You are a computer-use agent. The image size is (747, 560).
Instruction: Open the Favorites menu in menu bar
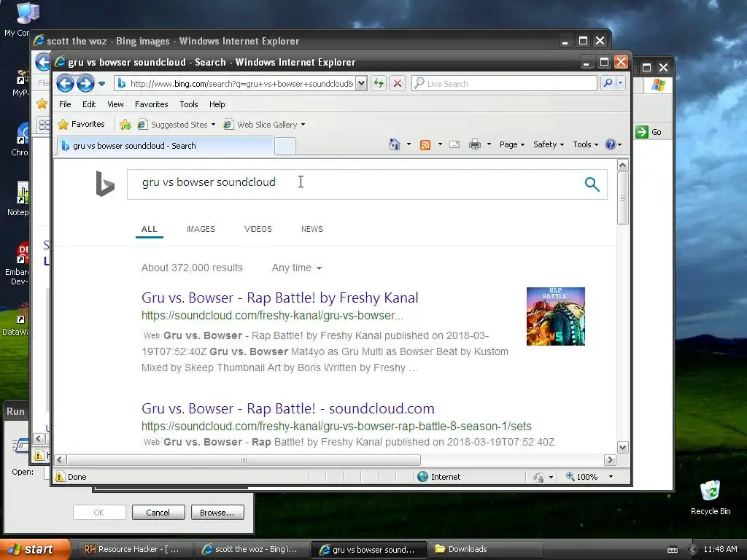point(152,104)
